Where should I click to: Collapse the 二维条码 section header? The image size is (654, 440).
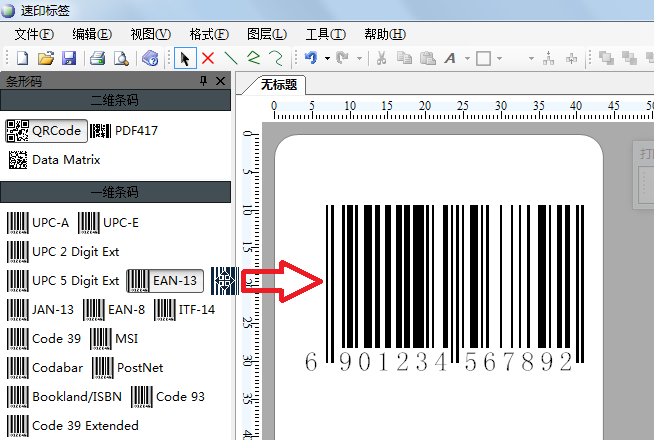[x=115, y=100]
